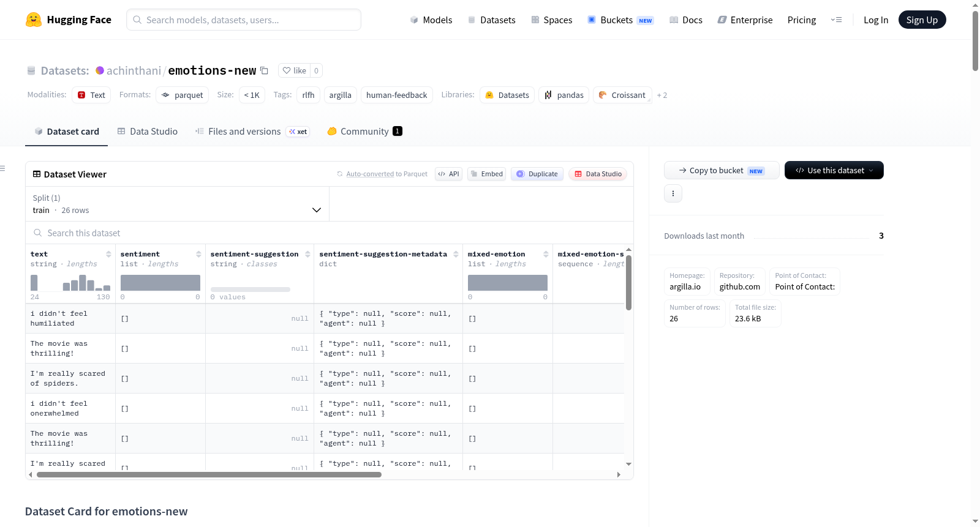Click the achinthani user avatar icon
The image size is (980, 527).
[100, 70]
